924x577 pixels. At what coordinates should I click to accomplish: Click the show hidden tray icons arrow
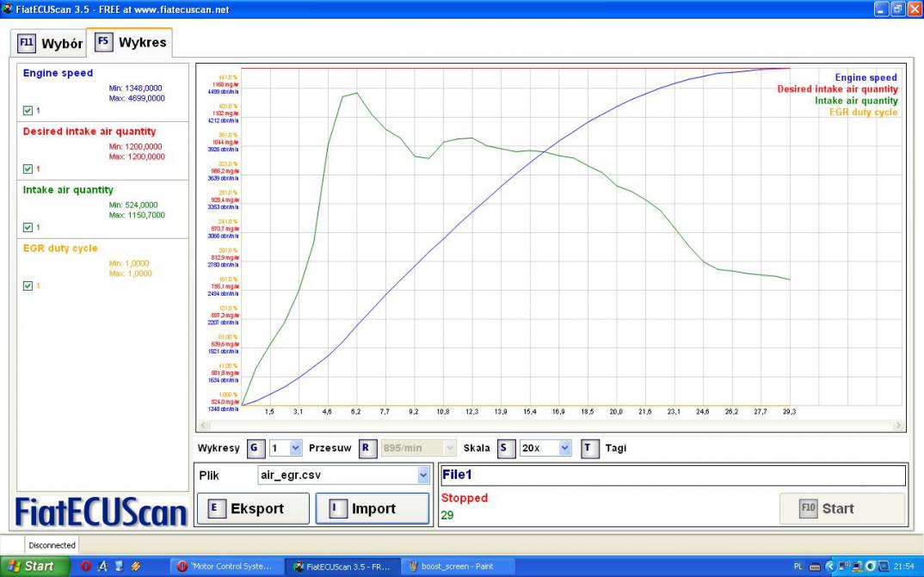pyautogui.click(x=830, y=567)
